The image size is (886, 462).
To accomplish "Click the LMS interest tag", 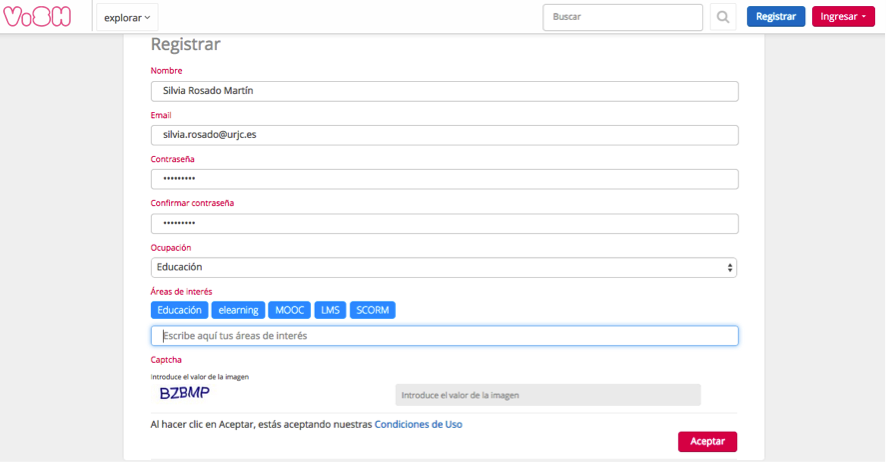I will [x=330, y=310].
